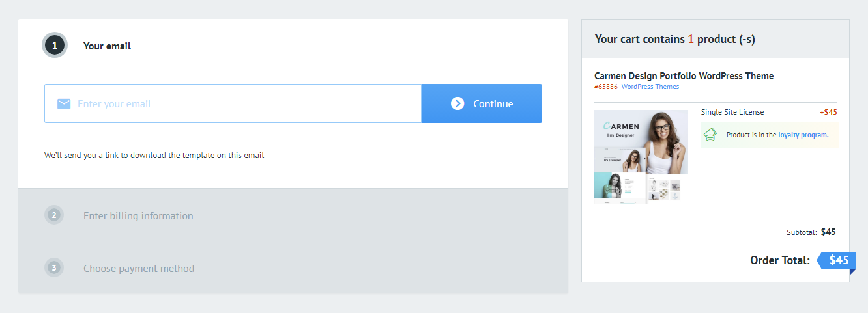This screenshot has height=313, width=868.
Task: Click the Subtotal $45 amount
Action: click(x=828, y=232)
